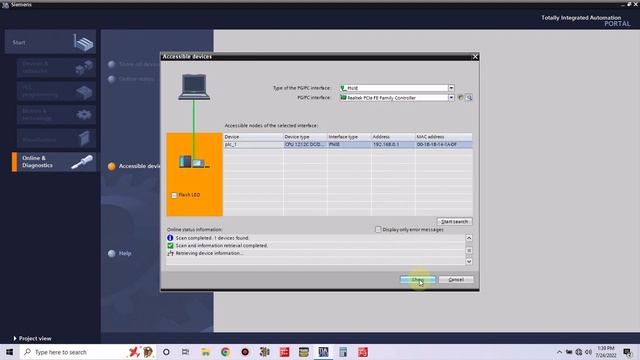Screen dimensions: 640x360
Task: Click the Online & Diagnostics screwdriver icon
Action: 82,162
